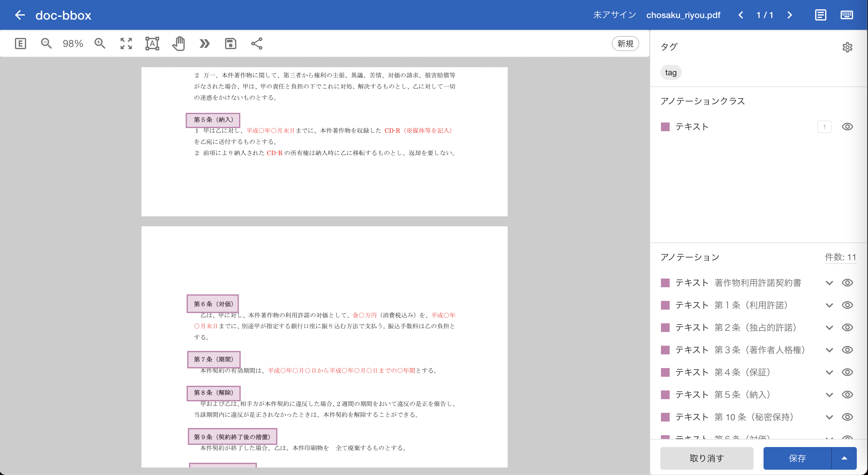Hide the 第3条(著作者人格権) annotation

tap(847, 350)
